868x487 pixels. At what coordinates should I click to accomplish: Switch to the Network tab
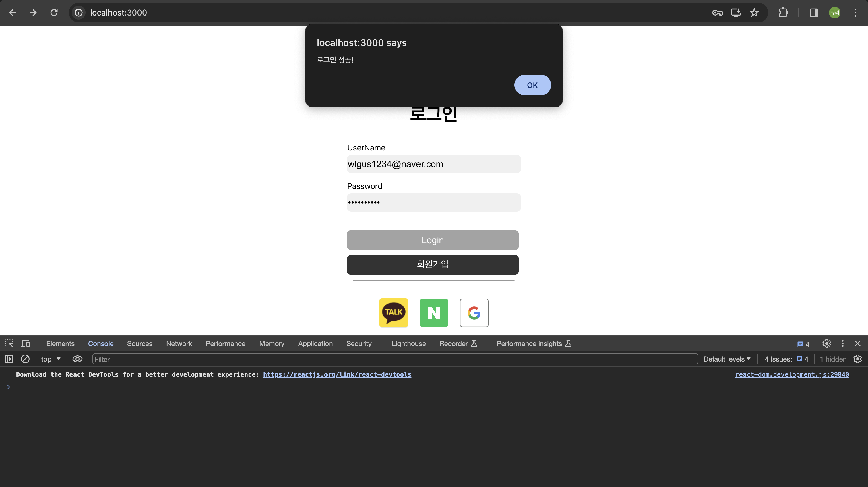179,343
